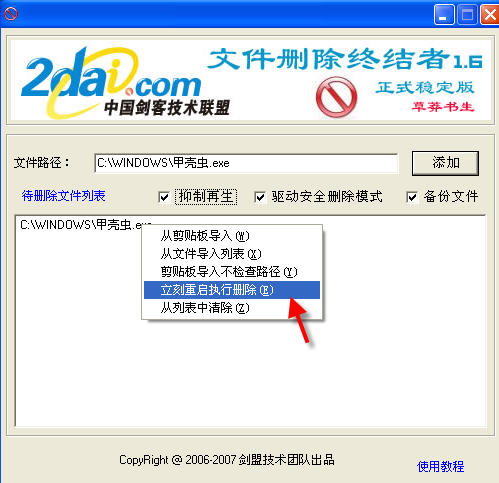Image resolution: width=499 pixels, height=483 pixels.
Task: Focus the 文件路径 input field
Action: [x=246, y=163]
